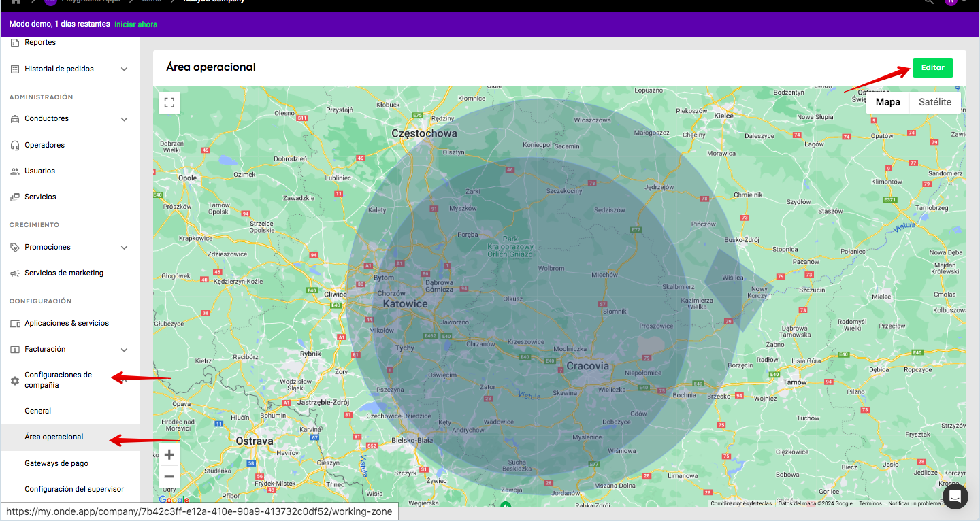980x521 pixels.
Task: Click the Usuarios people icon
Action: pos(15,171)
